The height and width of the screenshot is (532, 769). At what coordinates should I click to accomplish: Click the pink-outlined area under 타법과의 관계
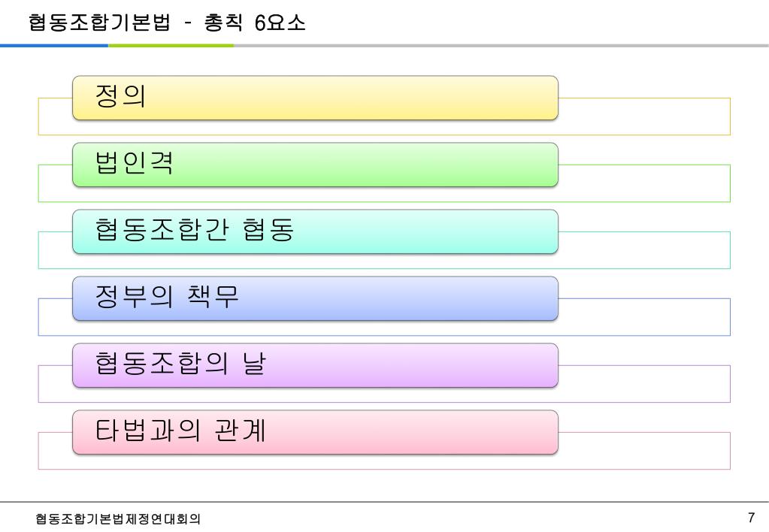click(x=384, y=462)
